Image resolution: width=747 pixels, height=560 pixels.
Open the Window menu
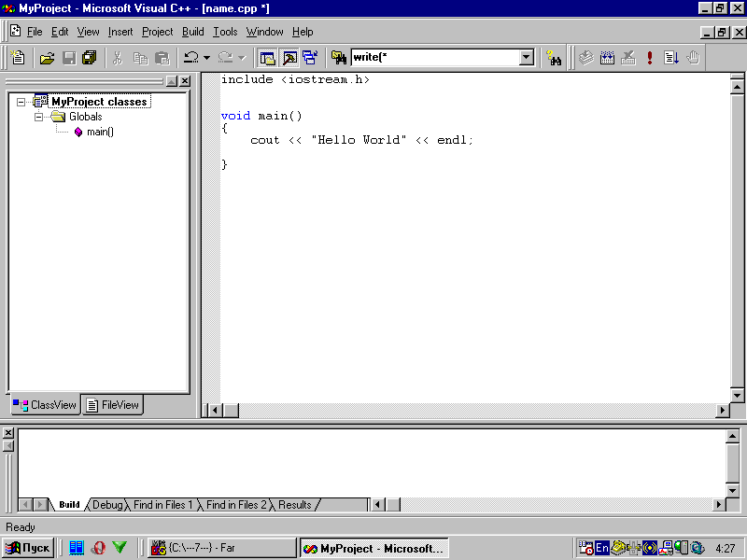click(x=264, y=32)
